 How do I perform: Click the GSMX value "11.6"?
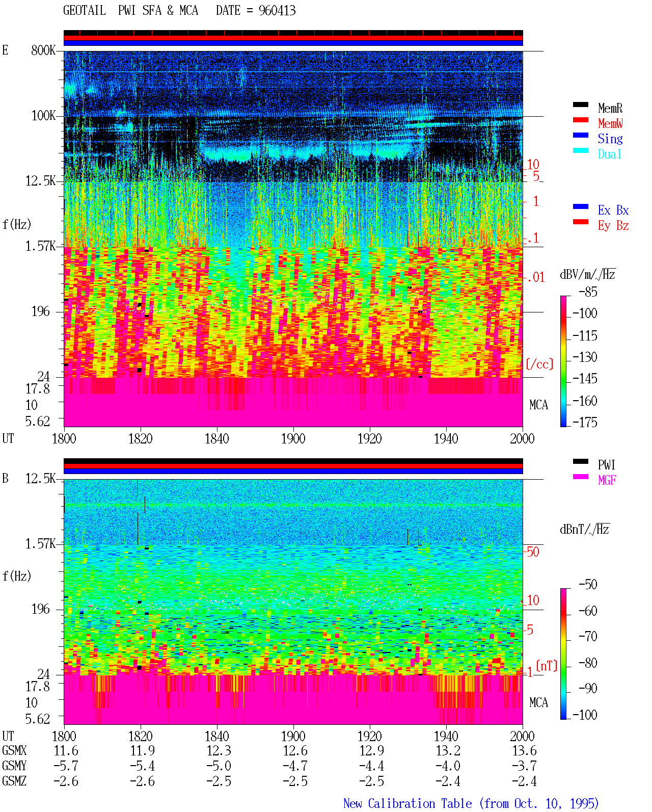tap(66, 750)
